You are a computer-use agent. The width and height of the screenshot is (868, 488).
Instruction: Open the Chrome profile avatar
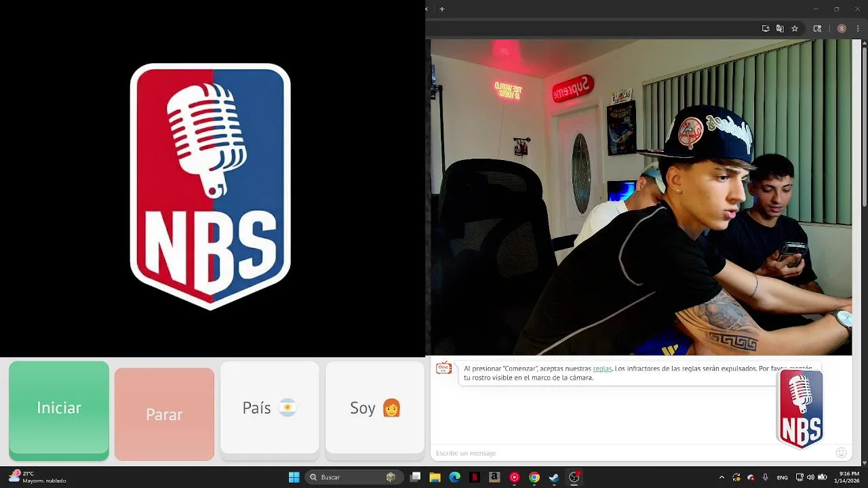pyautogui.click(x=842, y=28)
